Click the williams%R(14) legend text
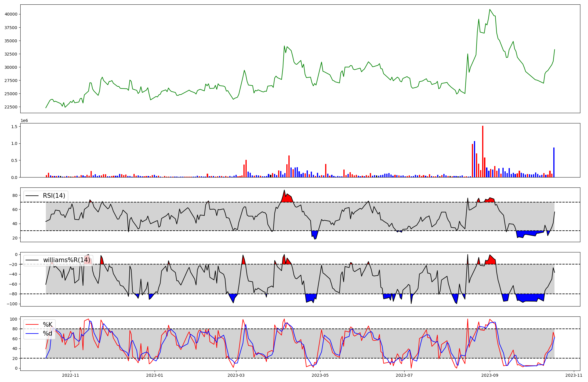This screenshot has height=382, width=588. (x=67, y=260)
